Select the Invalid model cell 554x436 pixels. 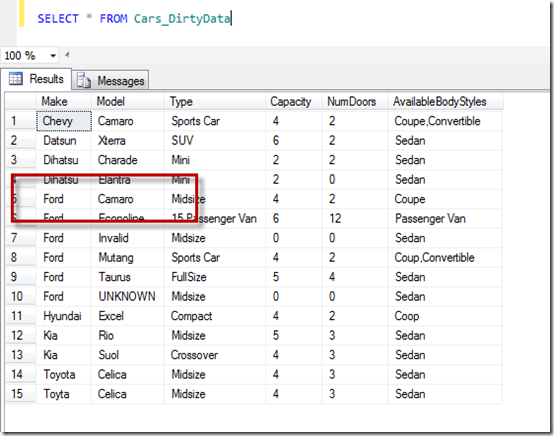(128, 238)
